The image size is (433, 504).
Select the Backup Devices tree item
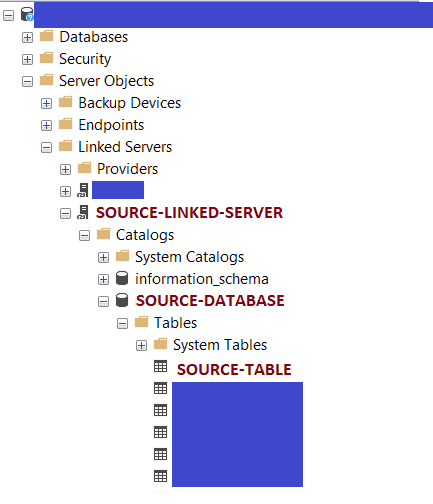130,103
